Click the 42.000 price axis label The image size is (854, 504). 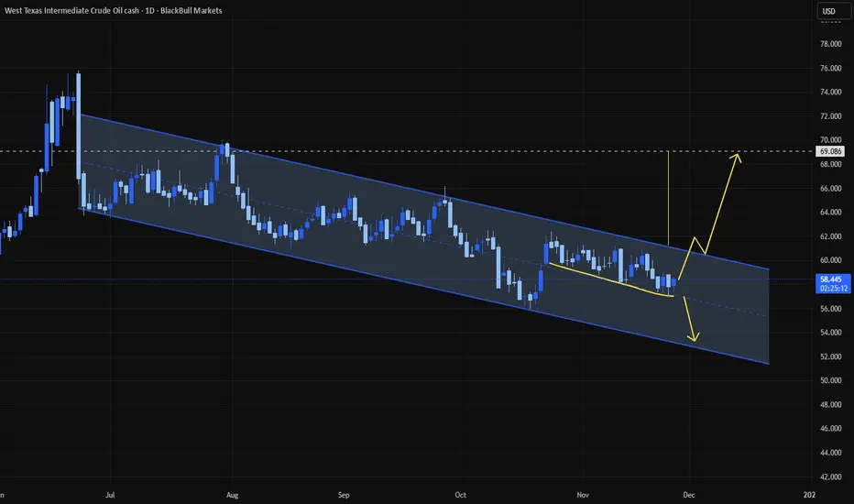point(830,477)
